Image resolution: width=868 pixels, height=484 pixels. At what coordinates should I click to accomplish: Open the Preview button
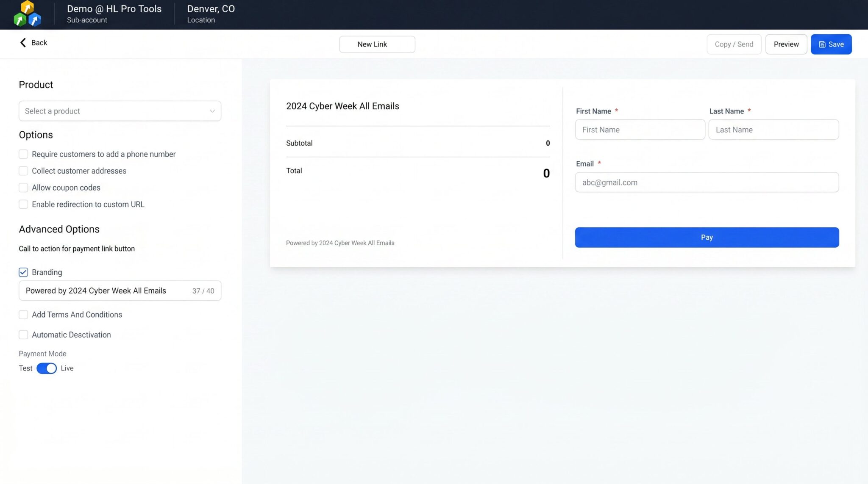click(x=786, y=44)
